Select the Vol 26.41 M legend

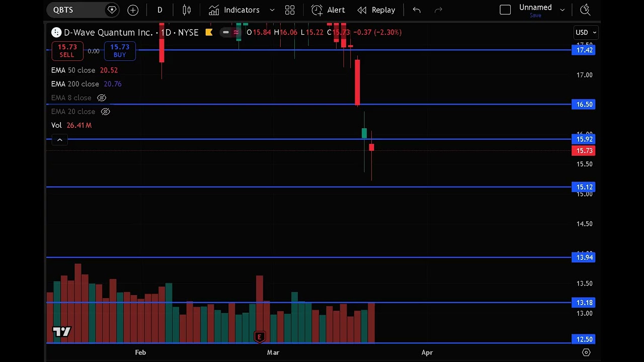pyautogui.click(x=71, y=125)
